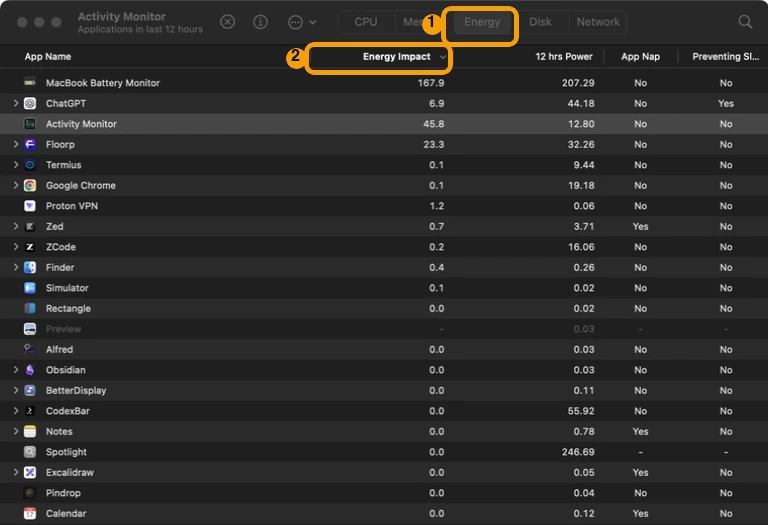Sort by App Name column header
This screenshot has width=768, height=525.
pyautogui.click(x=48, y=57)
